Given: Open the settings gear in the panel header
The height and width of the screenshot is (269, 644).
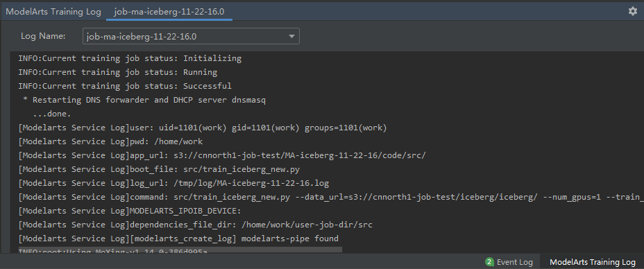Looking at the screenshot, I should 632,12.
